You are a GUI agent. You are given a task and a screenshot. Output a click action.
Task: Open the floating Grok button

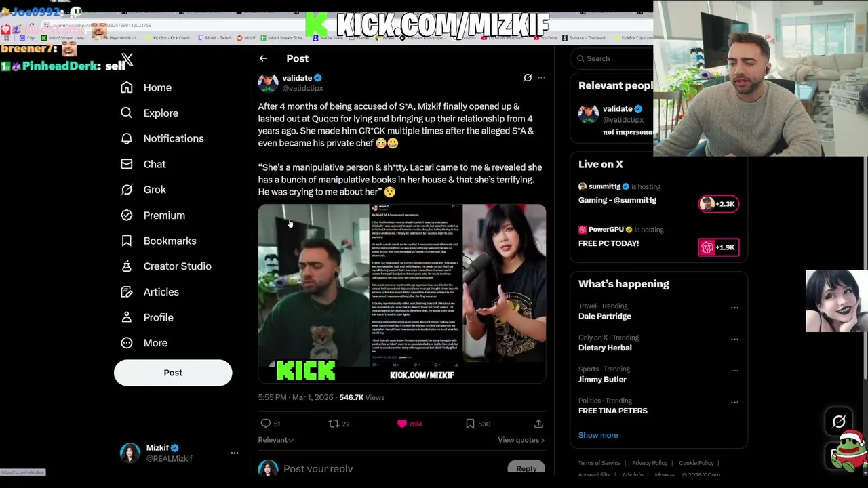839,422
